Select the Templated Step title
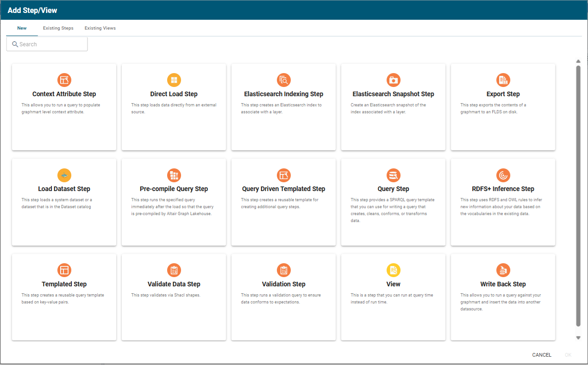Image resolution: width=588 pixels, height=365 pixels. tap(64, 284)
